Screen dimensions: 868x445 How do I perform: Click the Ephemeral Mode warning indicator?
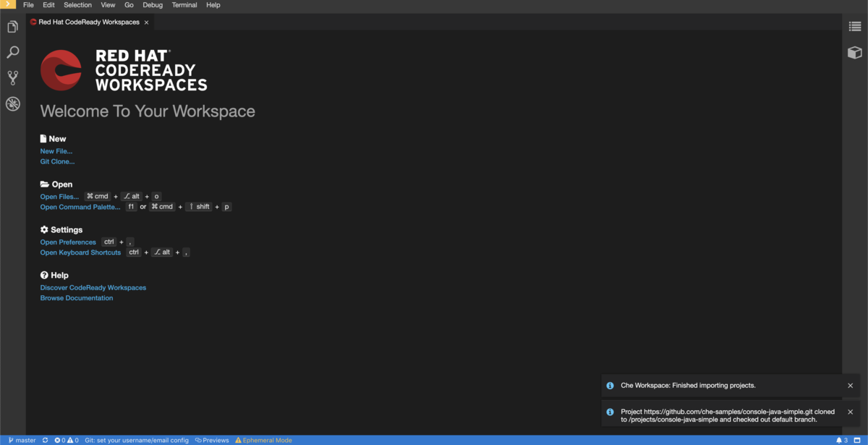(x=263, y=440)
